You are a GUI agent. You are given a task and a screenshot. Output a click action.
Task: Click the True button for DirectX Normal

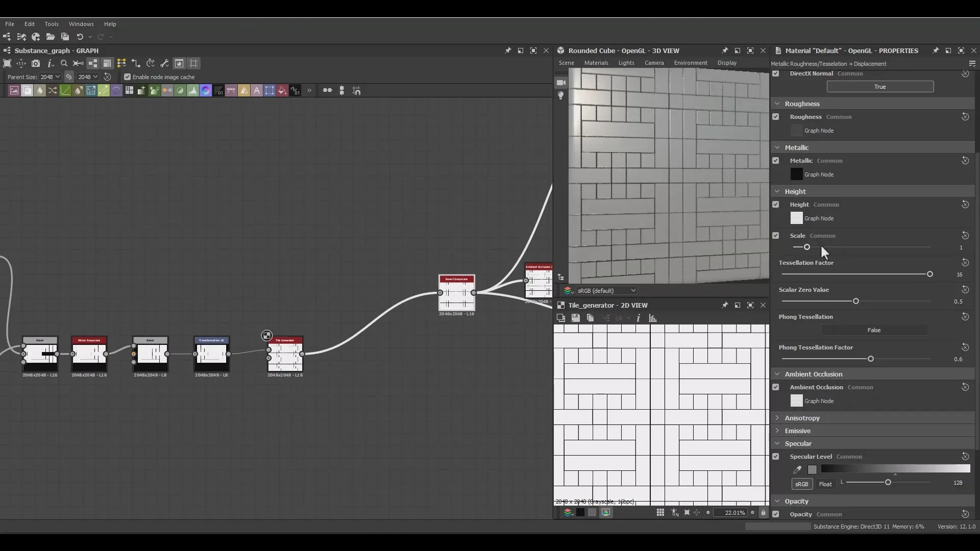880,87
